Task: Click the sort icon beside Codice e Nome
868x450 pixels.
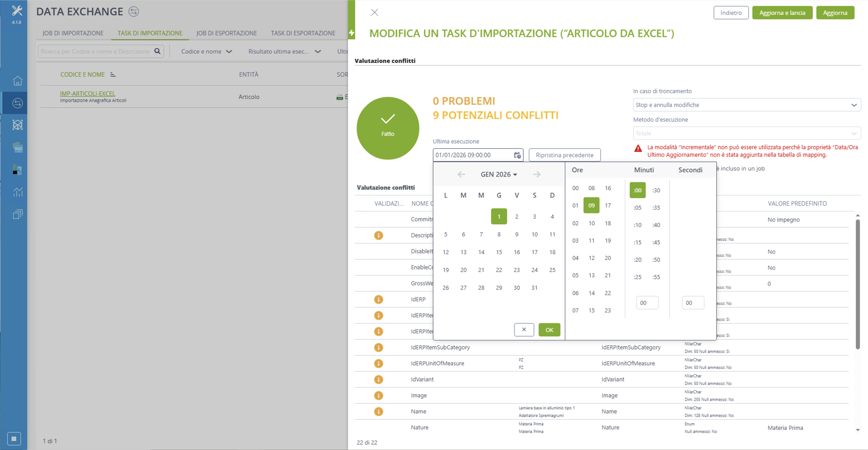Action: click(113, 75)
